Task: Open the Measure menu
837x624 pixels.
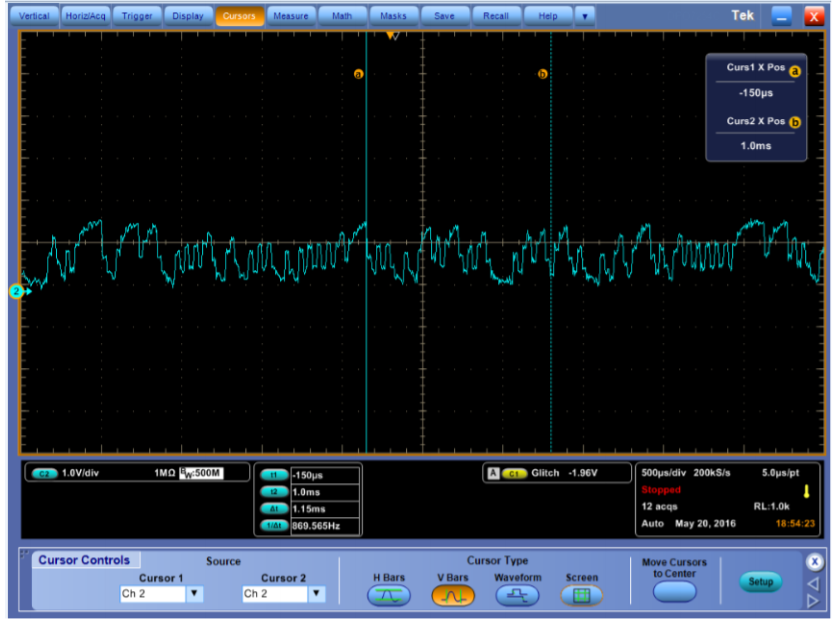Action: click(290, 16)
